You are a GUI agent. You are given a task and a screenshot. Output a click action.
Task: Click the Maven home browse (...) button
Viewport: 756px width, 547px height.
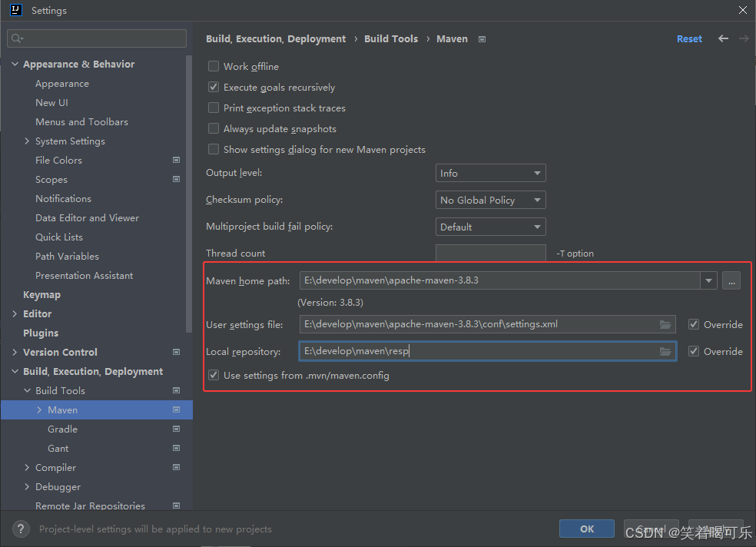[x=731, y=280]
